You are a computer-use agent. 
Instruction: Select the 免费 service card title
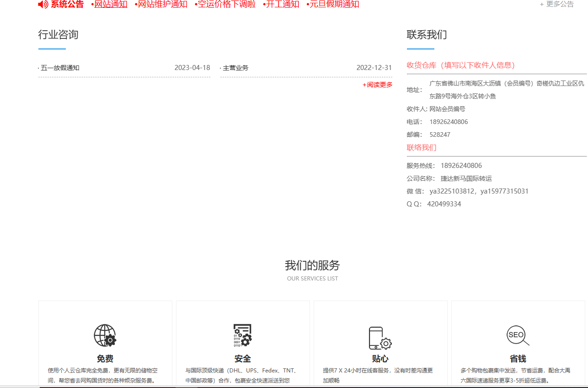(x=105, y=359)
